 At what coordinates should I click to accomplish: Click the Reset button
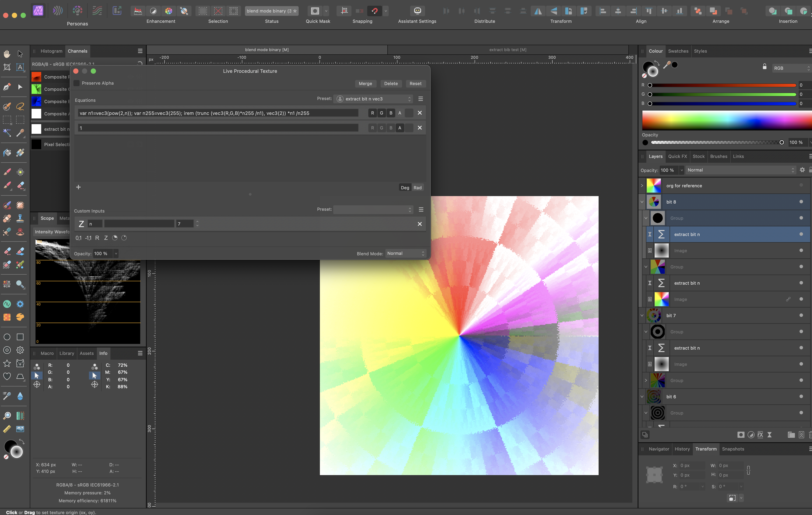pos(415,84)
